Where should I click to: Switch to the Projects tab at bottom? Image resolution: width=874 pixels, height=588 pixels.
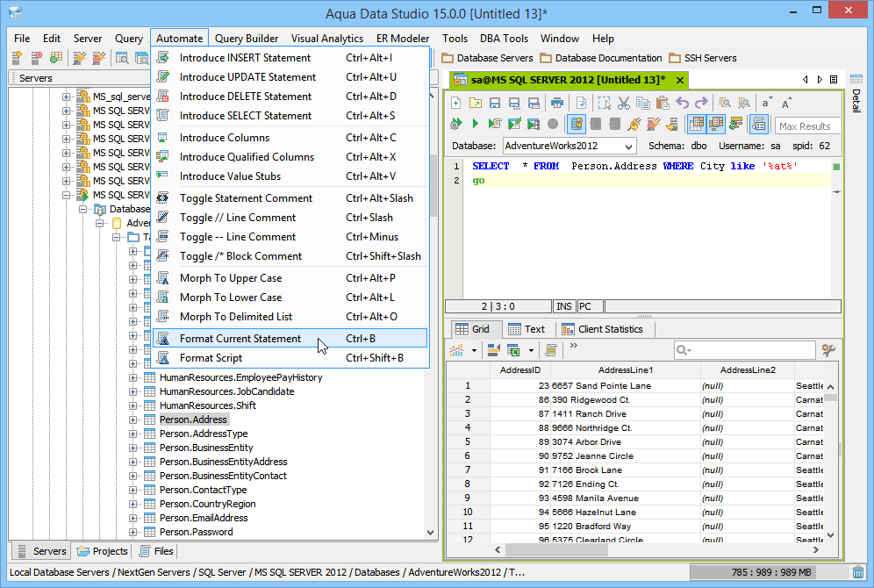pyautogui.click(x=103, y=551)
